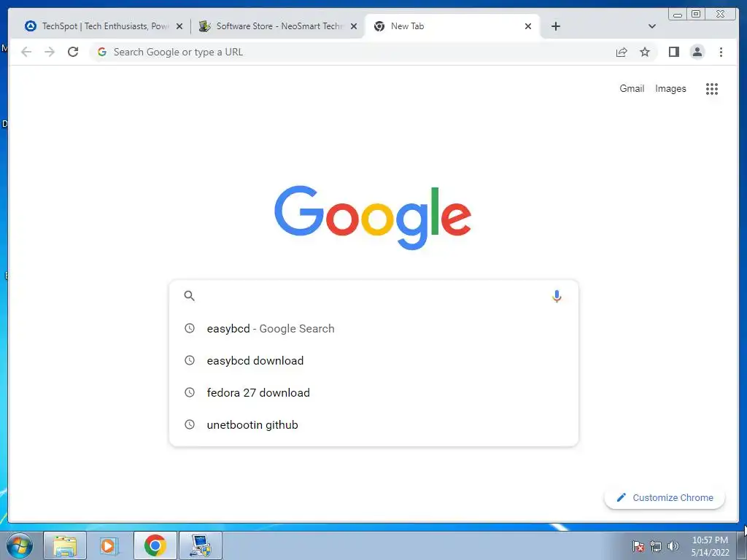
Task: Open the Google apps grid
Action: click(x=712, y=88)
